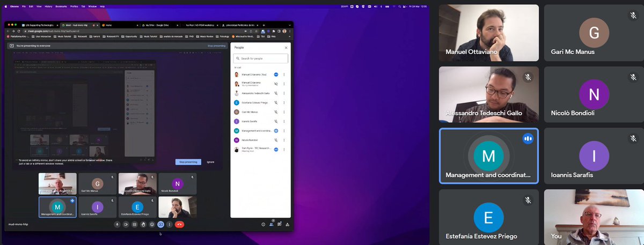Screen dimensions: 644x245
Task: Open more options three-dot menu in Meet toolbar
Action: (169, 224)
